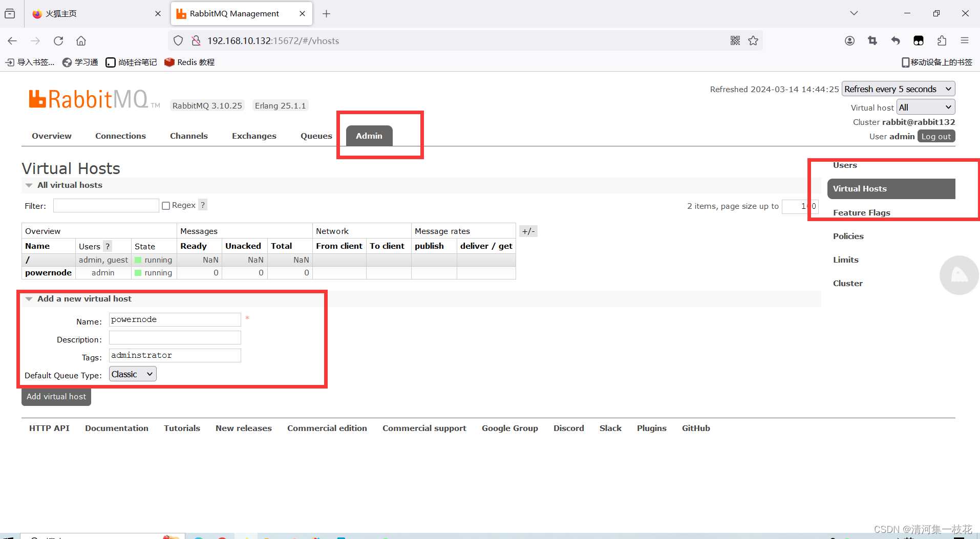Toggle the Regex filter checkbox
The width and height of the screenshot is (980, 539).
pyautogui.click(x=166, y=206)
